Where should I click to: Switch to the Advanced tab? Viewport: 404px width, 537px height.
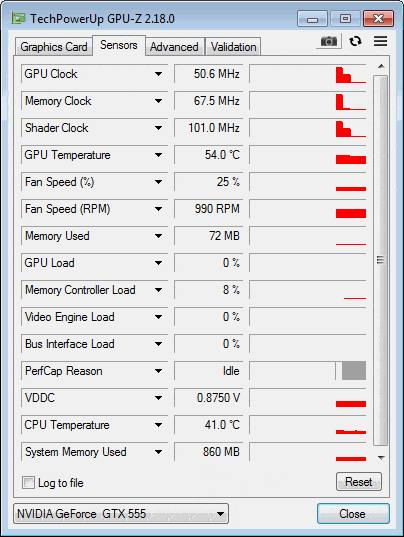(175, 47)
